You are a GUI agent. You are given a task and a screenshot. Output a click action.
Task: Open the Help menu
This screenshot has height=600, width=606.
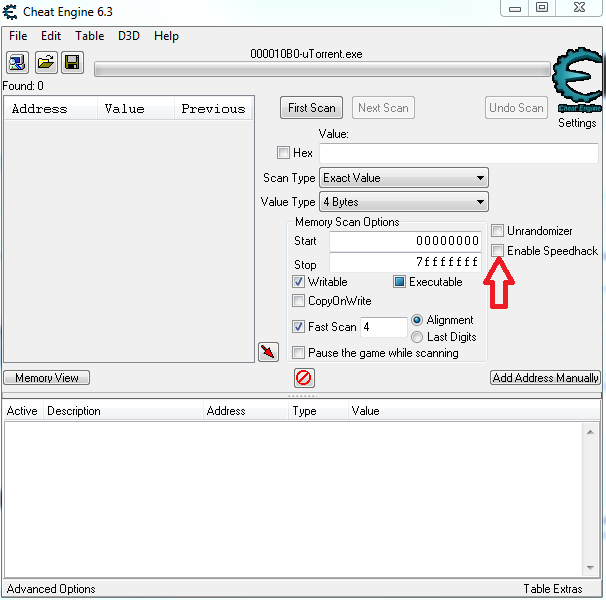click(166, 36)
